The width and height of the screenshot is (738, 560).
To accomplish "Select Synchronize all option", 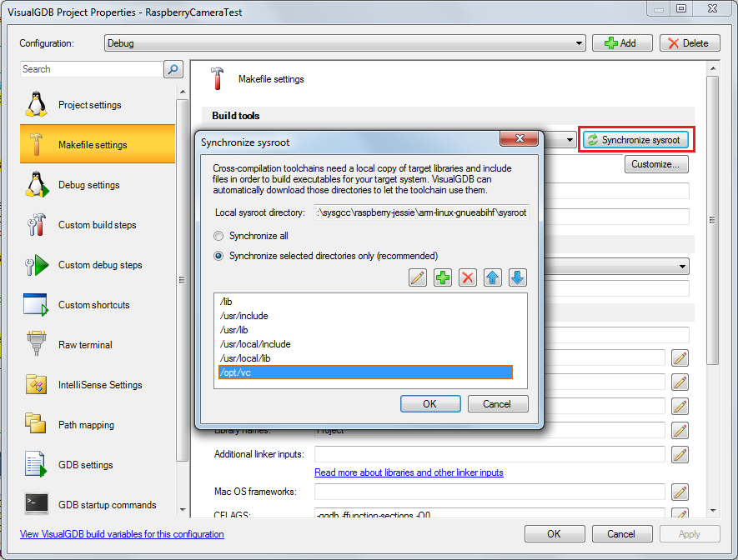I will pos(251,236).
